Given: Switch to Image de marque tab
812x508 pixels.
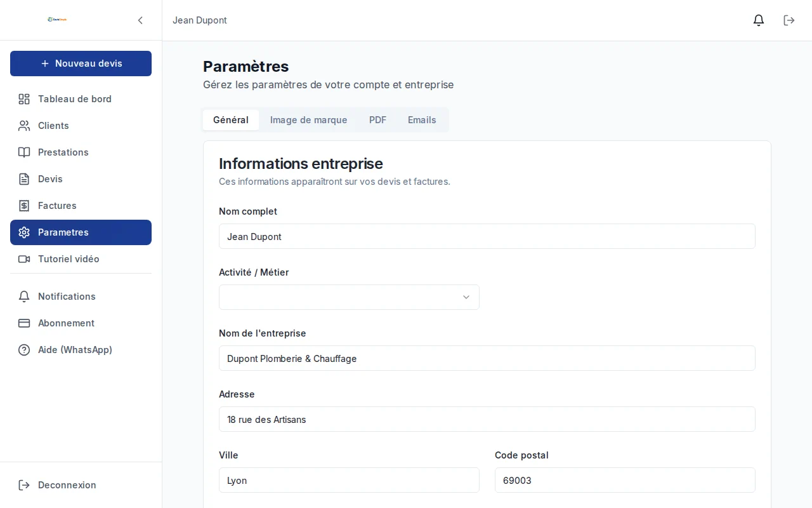Looking at the screenshot, I should coord(308,120).
